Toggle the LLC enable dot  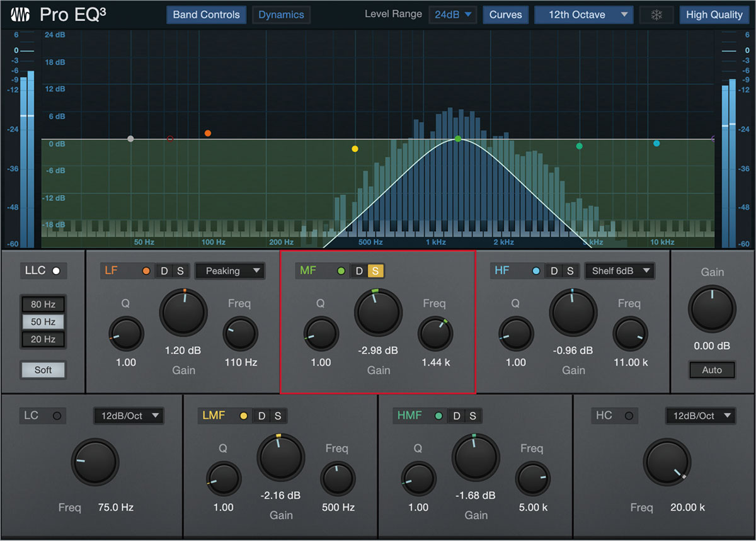tap(56, 271)
